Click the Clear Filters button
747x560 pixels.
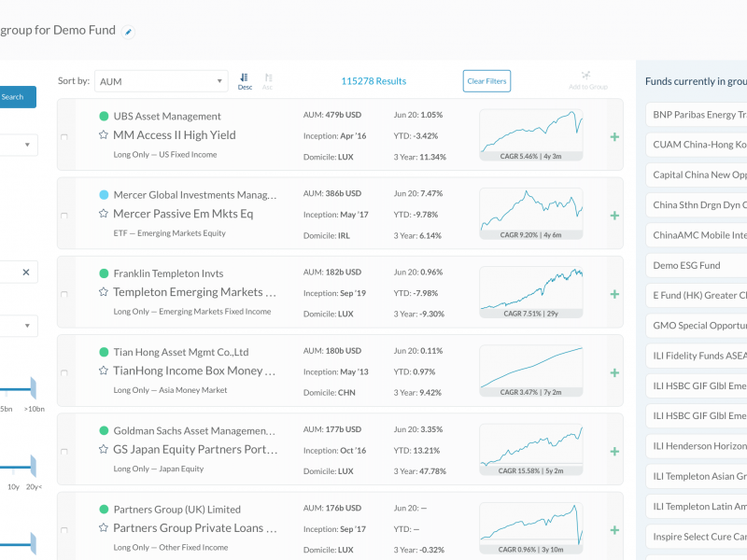pyautogui.click(x=486, y=81)
